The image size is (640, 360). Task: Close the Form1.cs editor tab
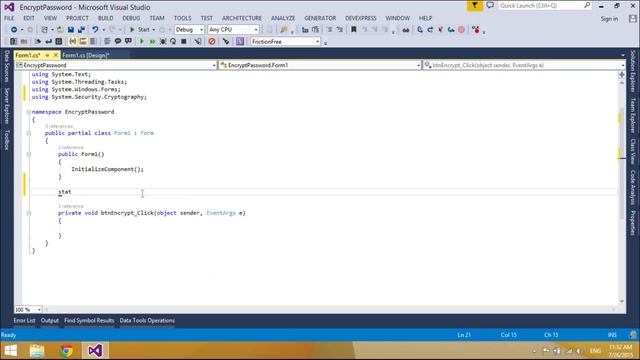[x=56, y=55]
